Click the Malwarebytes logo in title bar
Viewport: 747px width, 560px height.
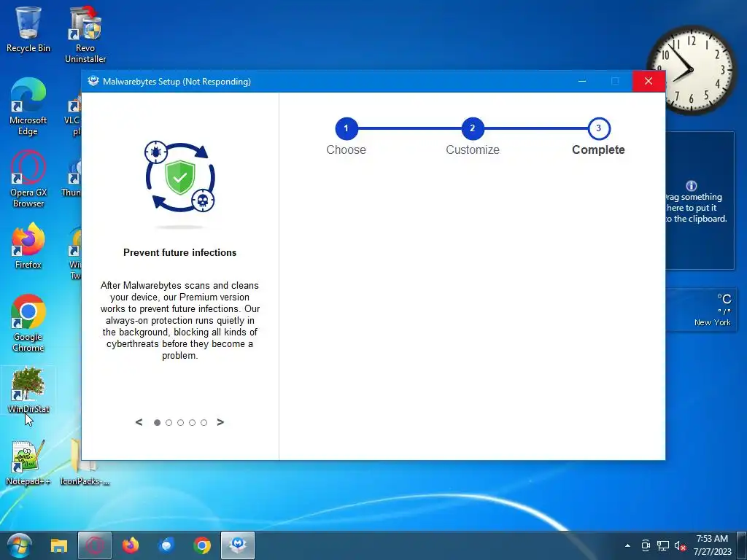[x=93, y=81]
